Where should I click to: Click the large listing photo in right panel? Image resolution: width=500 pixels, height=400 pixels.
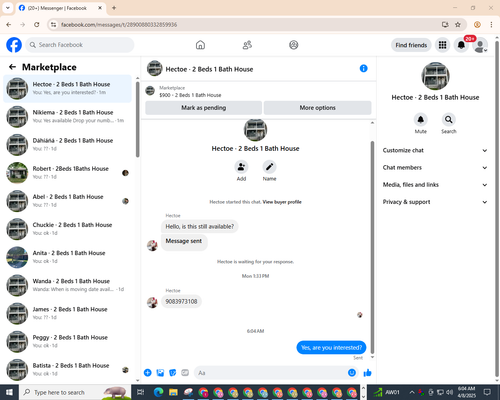coord(435,76)
